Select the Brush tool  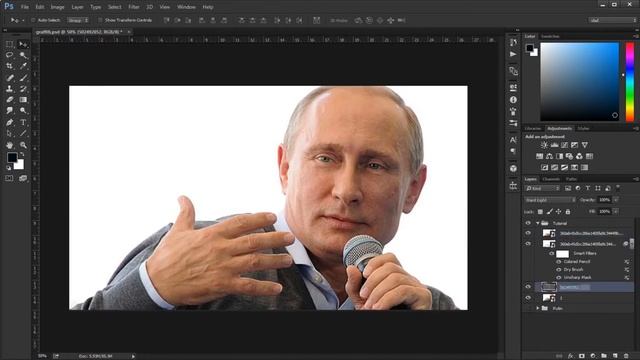23,78
